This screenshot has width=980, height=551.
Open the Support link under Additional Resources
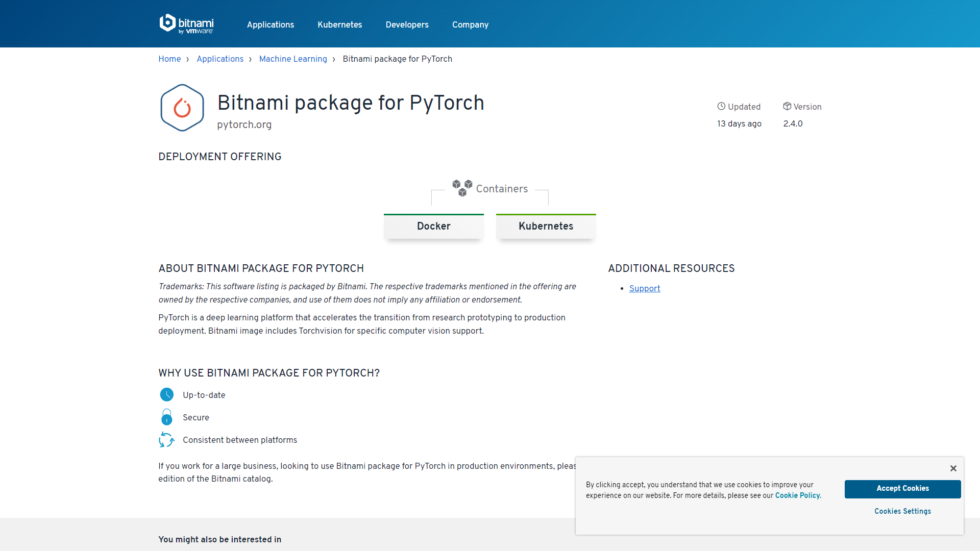click(645, 288)
